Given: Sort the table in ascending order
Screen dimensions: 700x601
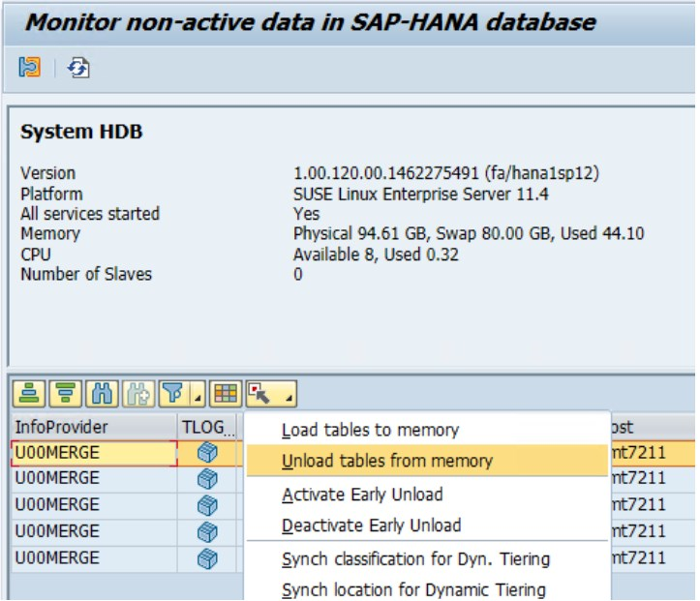Looking at the screenshot, I should pyautogui.click(x=29, y=394).
